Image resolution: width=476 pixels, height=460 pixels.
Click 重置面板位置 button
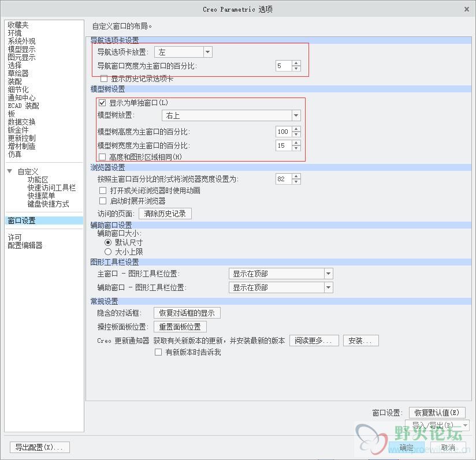(x=180, y=327)
